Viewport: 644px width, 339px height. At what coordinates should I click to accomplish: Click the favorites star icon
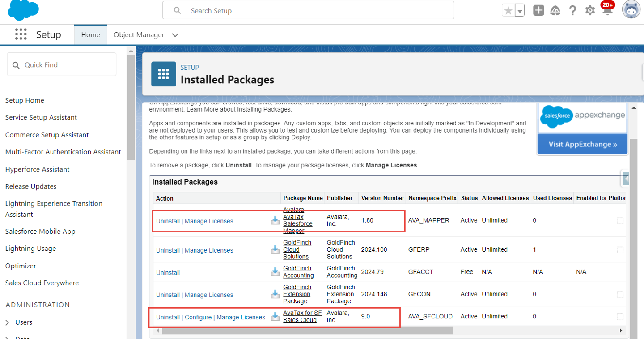(508, 10)
